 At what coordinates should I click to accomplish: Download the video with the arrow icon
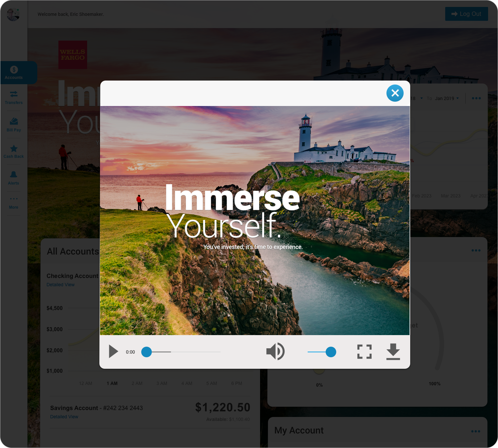pyautogui.click(x=393, y=352)
